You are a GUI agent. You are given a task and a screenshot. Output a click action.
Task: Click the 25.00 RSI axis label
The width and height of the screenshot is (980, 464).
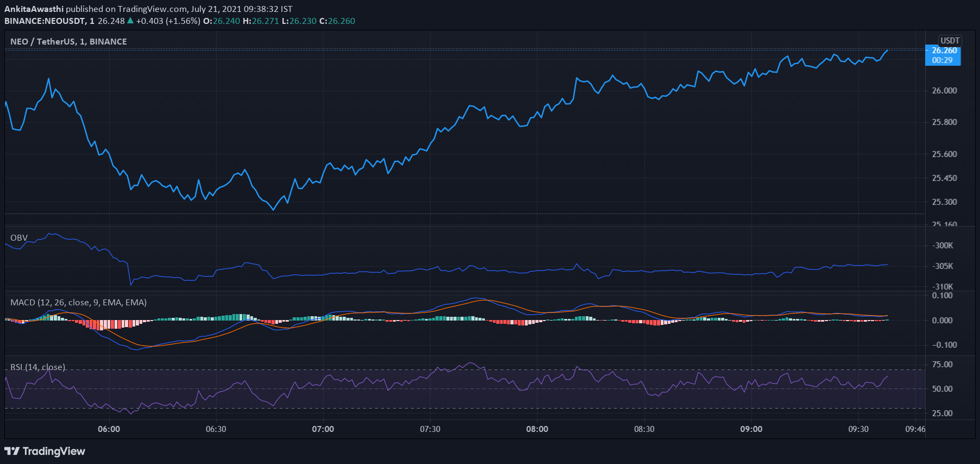[943, 413]
